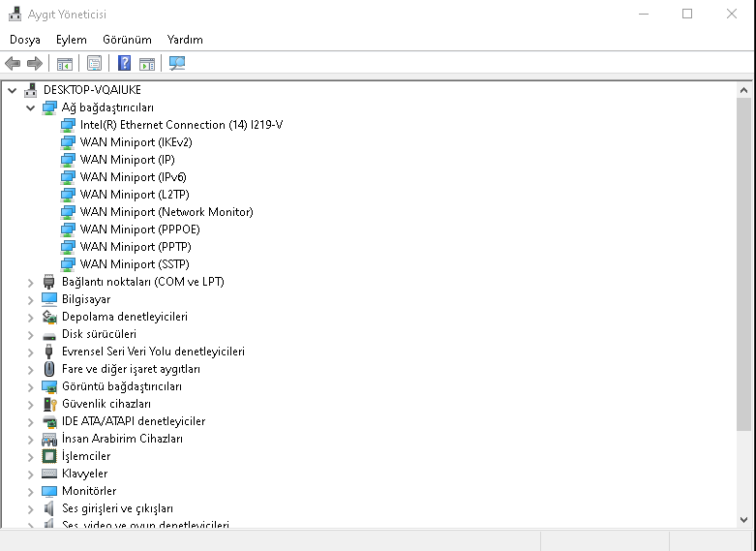Click the WAN Miniport (IKEv2) adapter icon
This screenshot has height=551, width=756.
tap(68, 142)
